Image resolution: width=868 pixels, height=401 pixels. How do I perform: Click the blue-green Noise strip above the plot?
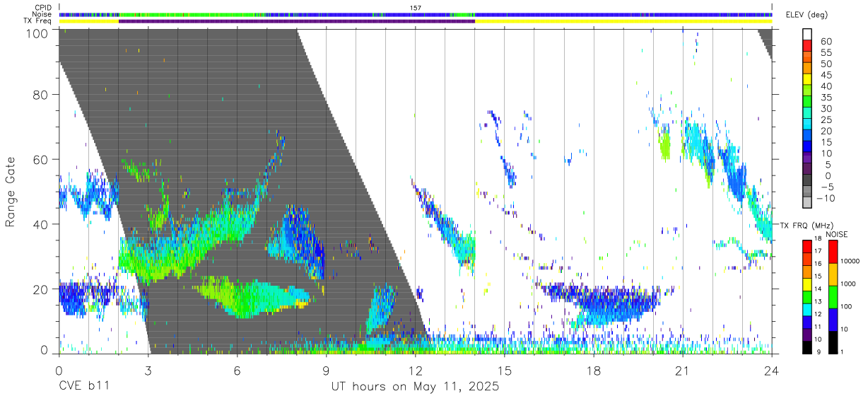pyautogui.click(x=416, y=14)
